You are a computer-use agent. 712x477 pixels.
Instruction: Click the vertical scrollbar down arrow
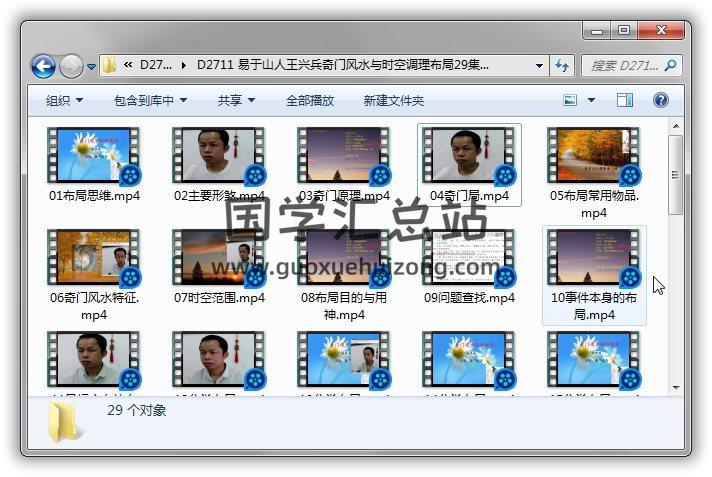[x=676, y=387]
